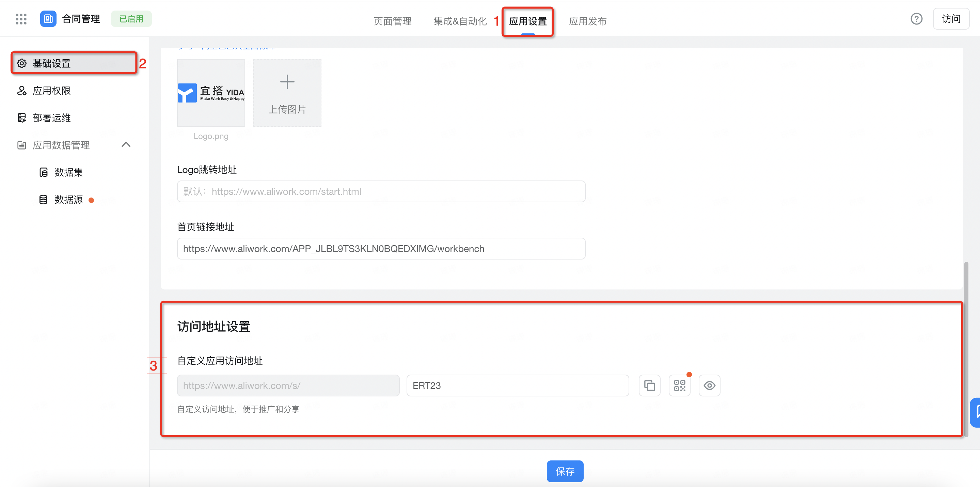Screen dimensions: 980x487
Task: Collapse the 应用数据管理 section chevron
Action: tap(126, 145)
